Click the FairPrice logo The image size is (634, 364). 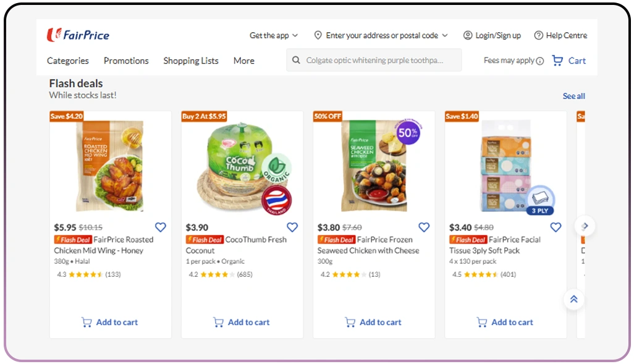click(x=78, y=35)
